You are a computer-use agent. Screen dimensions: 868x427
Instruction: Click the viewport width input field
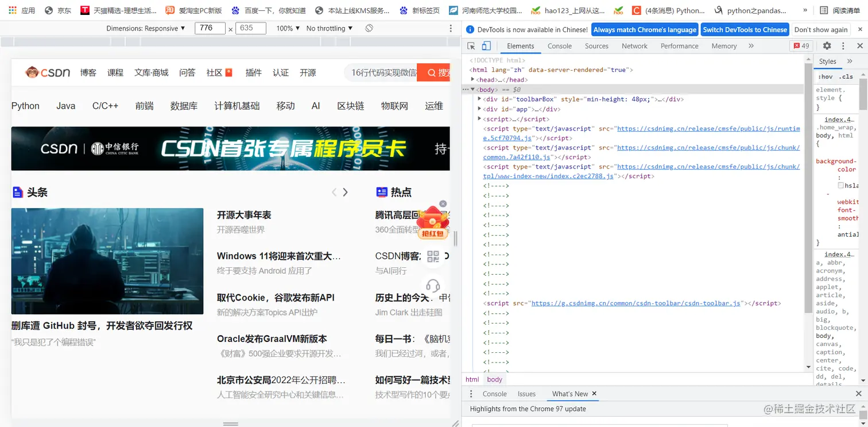click(x=210, y=28)
